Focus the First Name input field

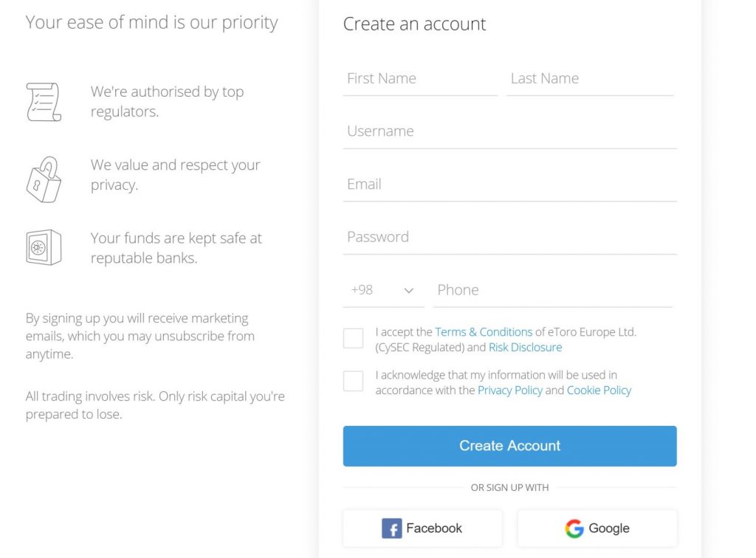(x=420, y=78)
